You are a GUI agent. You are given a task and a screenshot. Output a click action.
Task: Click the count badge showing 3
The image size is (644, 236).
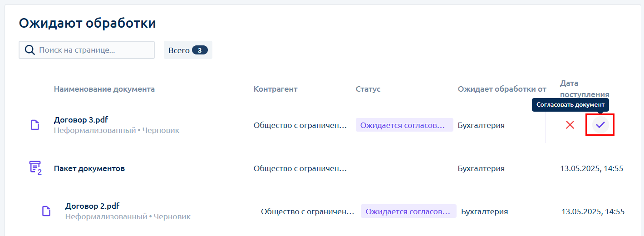click(200, 50)
